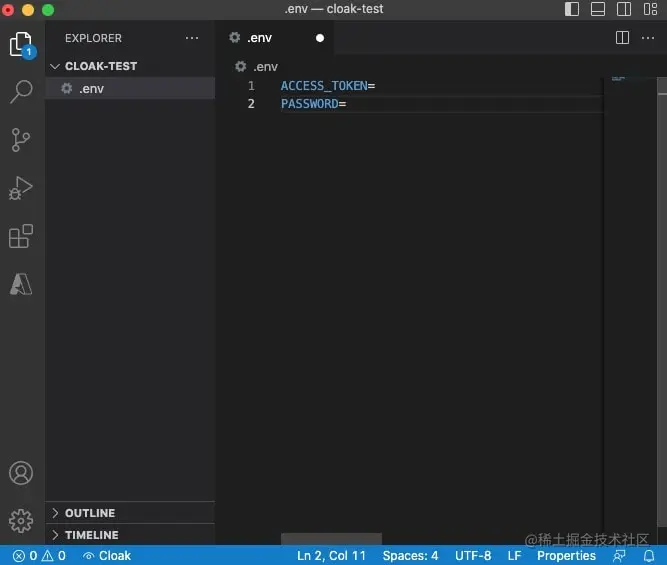The height and width of the screenshot is (565, 667).
Task: Open the Manage gear menu
Action: pyautogui.click(x=21, y=520)
